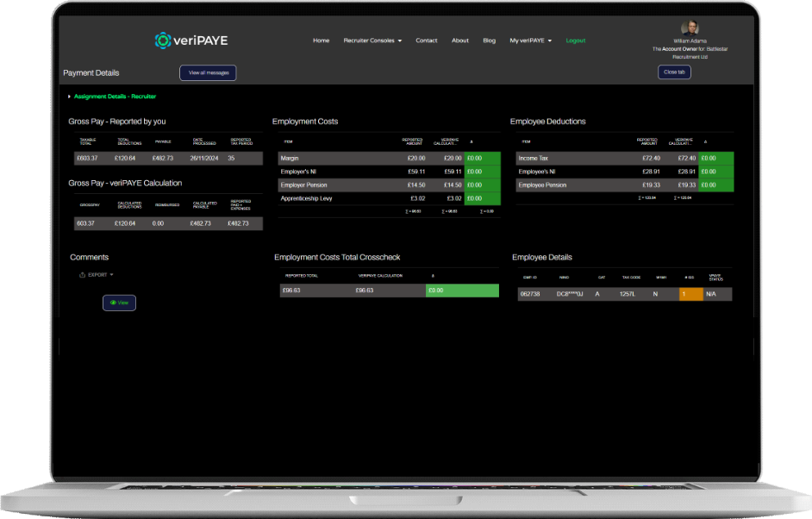The image size is (812, 519).
Task: Open the Recruiter Consoles dropdown menu
Action: [x=372, y=41]
